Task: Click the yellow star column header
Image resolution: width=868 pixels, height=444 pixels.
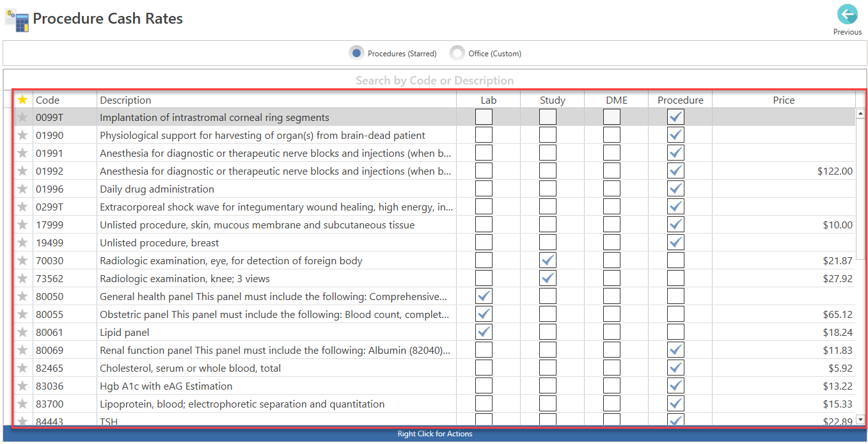Action: (x=23, y=100)
